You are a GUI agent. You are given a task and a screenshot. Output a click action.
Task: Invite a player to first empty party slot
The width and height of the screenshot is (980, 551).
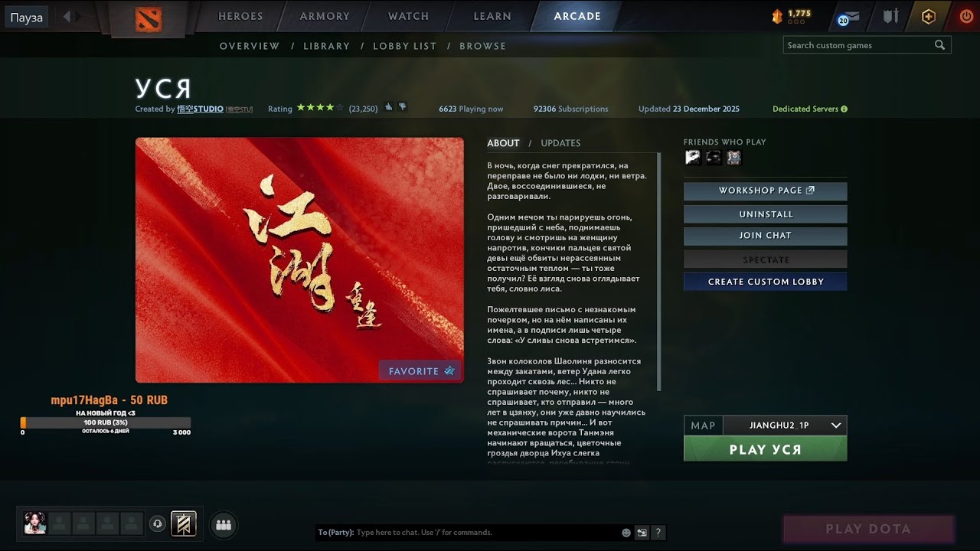[x=59, y=523]
